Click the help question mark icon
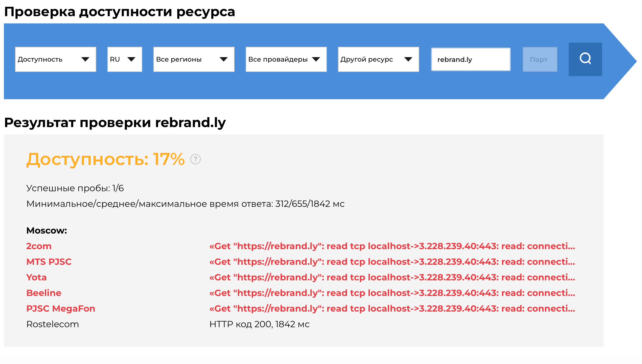Image resolution: width=642 pixels, height=364 pixels. point(195,159)
